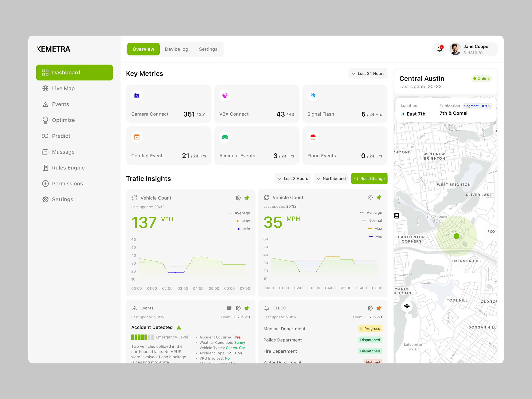Image resolution: width=532 pixels, height=399 pixels.
Task: Click the Segment ID:7C2 tag
Action: [477, 106]
